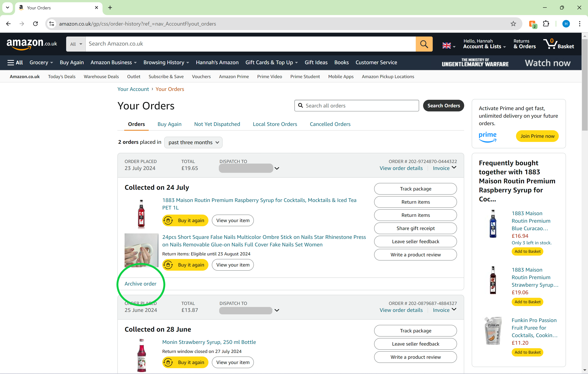Open a new browser tab
Image resolution: width=588 pixels, height=374 pixels.
[x=110, y=8]
